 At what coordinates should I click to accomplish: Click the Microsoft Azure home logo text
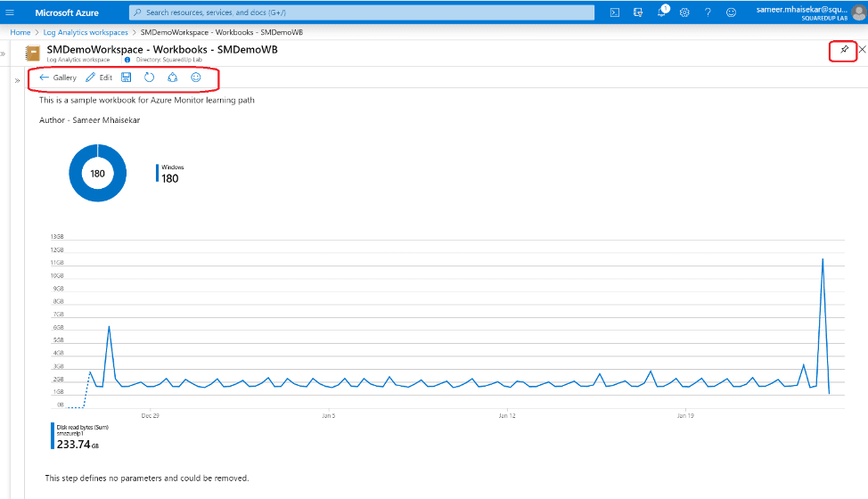pos(67,12)
